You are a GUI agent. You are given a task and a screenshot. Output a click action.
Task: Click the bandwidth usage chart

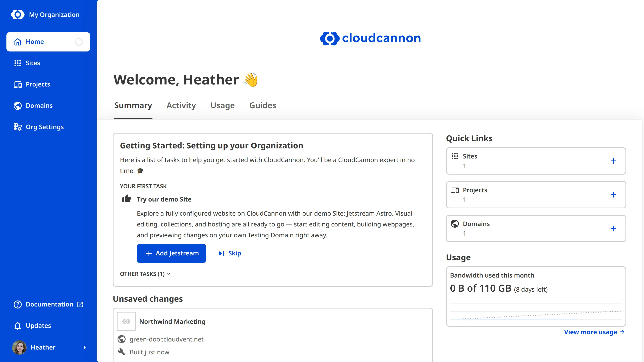[x=536, y=311]
